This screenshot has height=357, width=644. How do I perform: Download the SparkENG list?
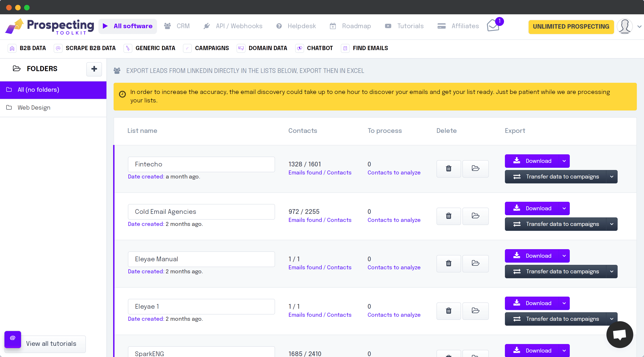coord(532,351)
